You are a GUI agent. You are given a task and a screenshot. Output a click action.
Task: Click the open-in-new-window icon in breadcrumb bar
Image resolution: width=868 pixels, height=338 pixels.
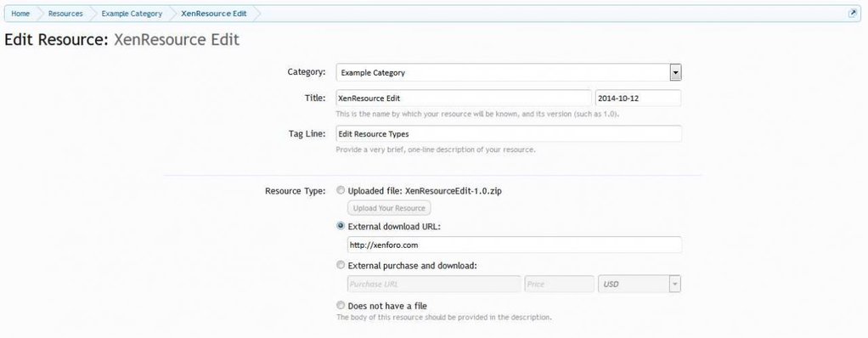click(853, 14)
